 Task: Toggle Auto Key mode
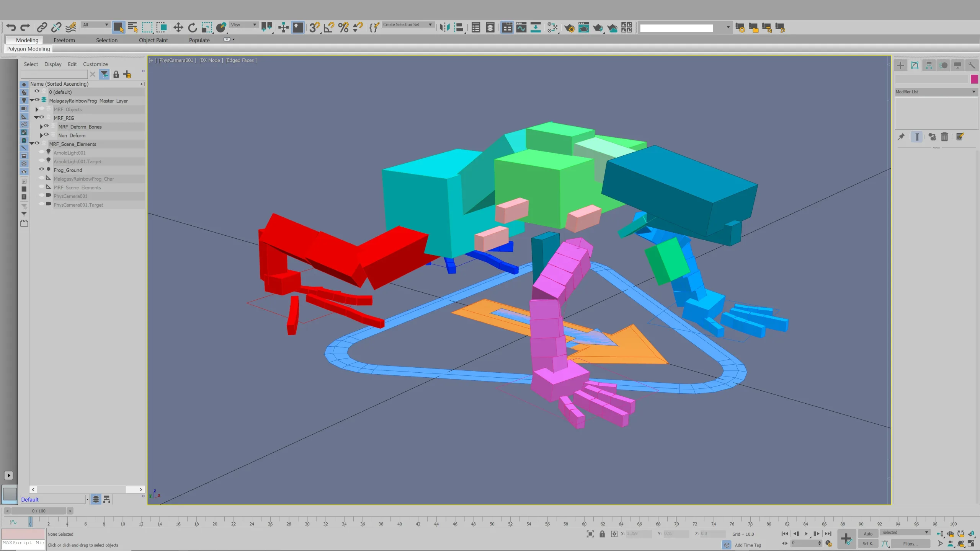(868, 534)
